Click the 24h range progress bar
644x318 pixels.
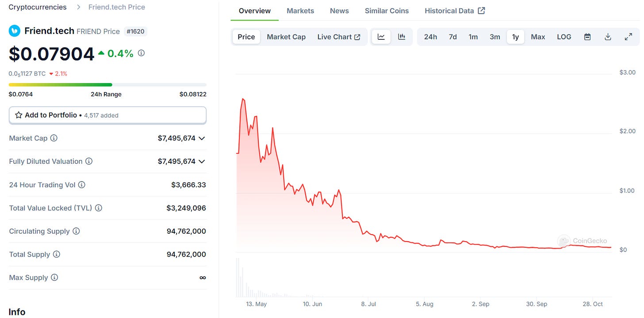107,84
